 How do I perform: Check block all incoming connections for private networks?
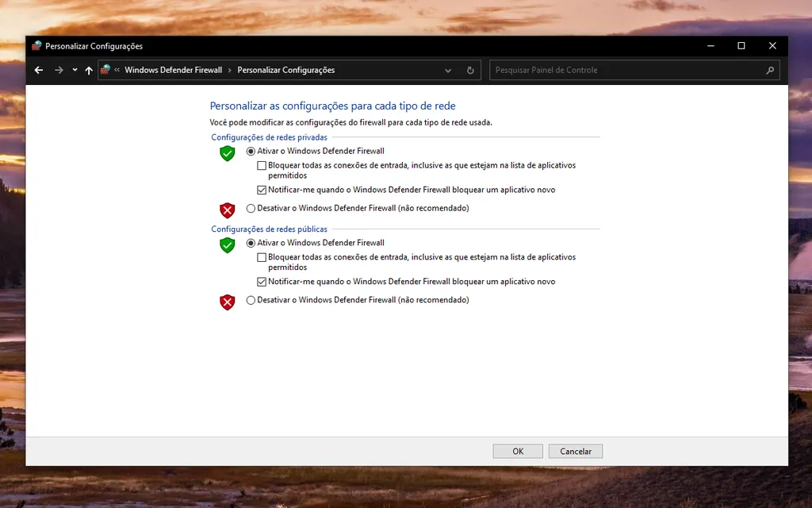[x=262, y=165]
